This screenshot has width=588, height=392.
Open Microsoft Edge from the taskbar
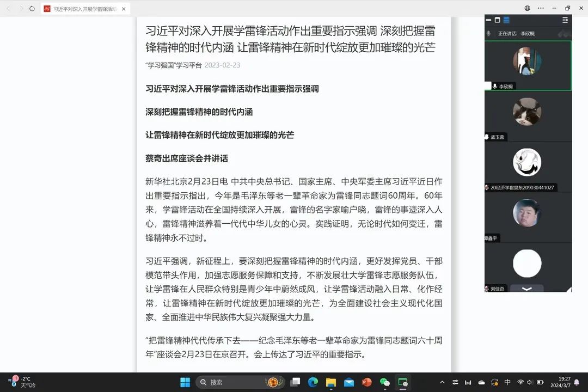313,382
